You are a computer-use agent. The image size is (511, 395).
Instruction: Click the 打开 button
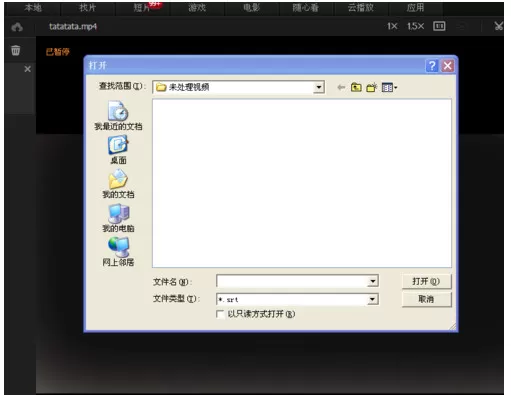(426, 281)
